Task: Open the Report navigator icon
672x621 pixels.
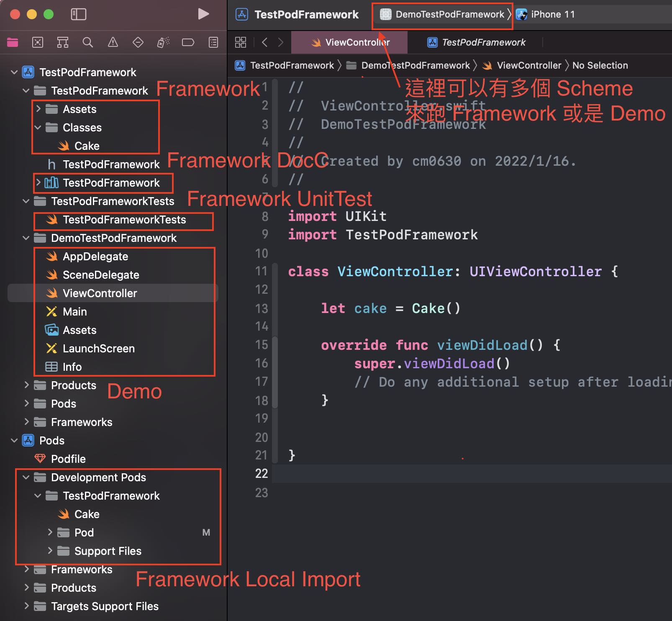Action: tap(213, 42)
